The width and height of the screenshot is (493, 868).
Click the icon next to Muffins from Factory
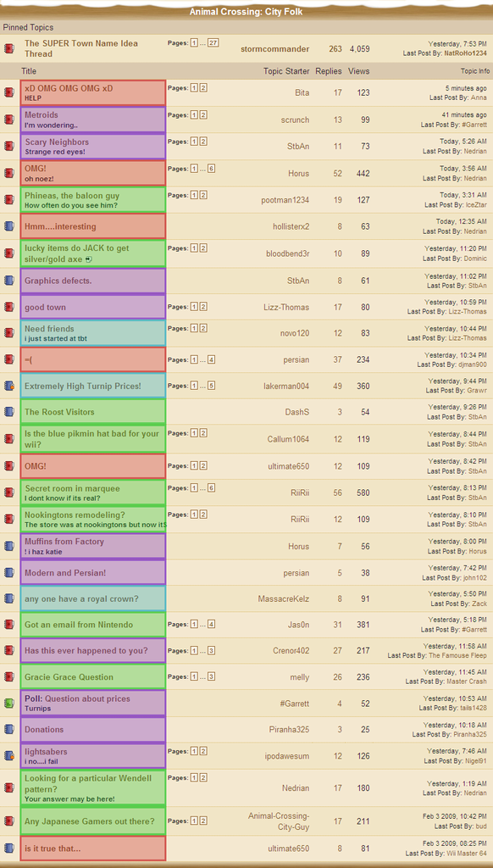point(8,547)
